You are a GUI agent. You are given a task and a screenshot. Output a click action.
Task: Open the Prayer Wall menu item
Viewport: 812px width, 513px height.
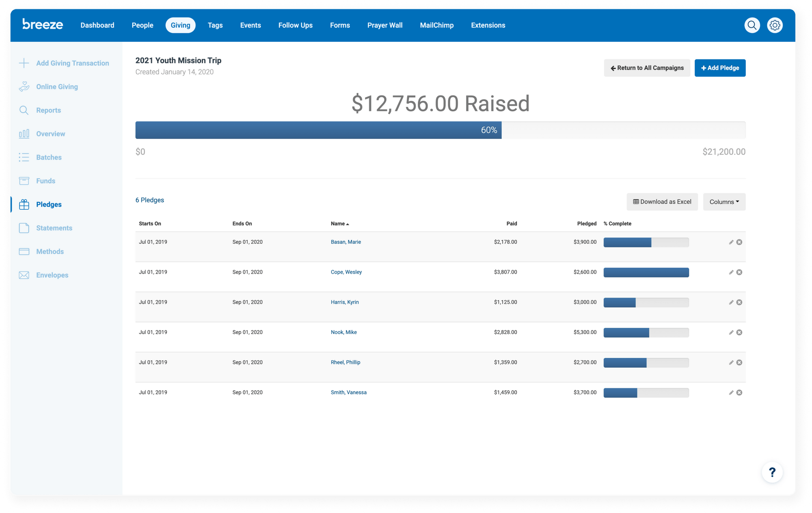click(384, 25)
